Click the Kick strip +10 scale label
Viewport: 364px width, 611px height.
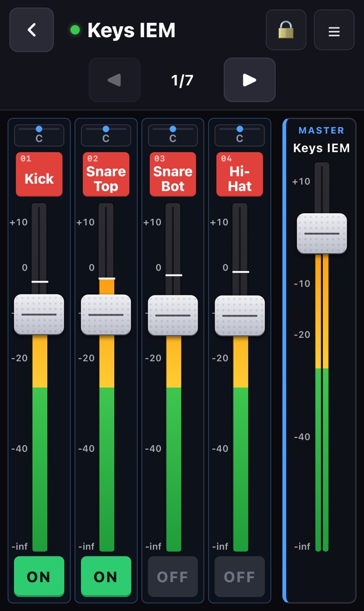(x=19, y=222)
